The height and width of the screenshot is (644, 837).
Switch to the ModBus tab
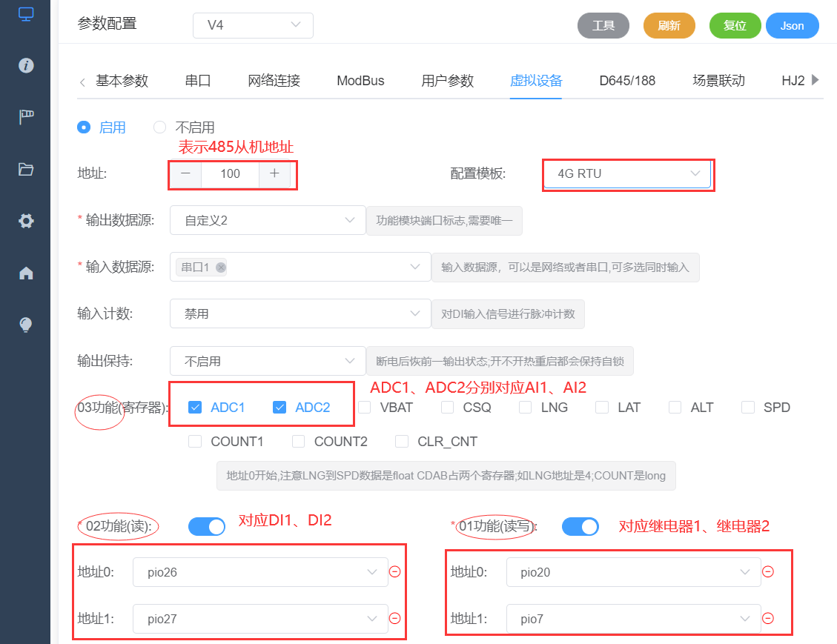[360, 81]
